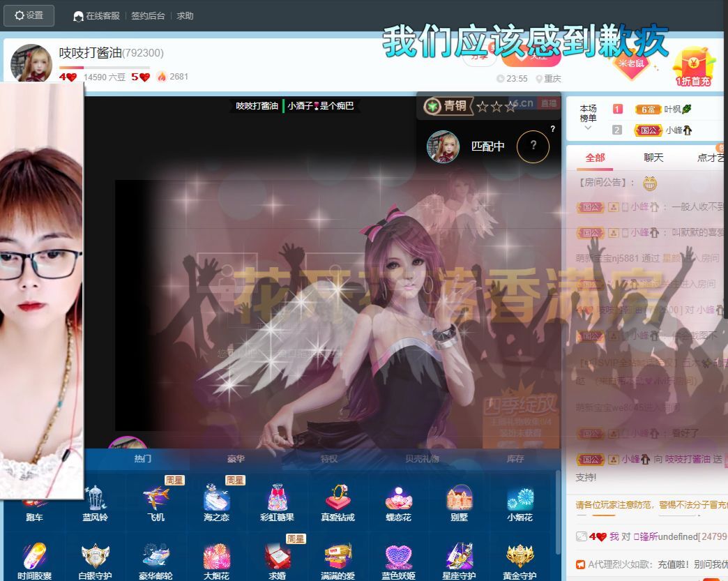Choose the 白银守护 gift
The width and height of the screenshot is (728, 581).
[95, 561]
